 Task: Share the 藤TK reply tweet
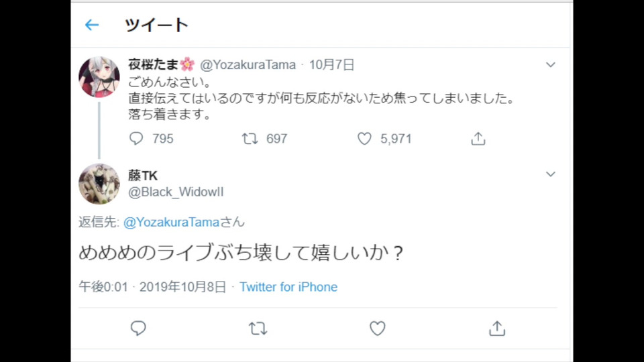pos(496,328)
